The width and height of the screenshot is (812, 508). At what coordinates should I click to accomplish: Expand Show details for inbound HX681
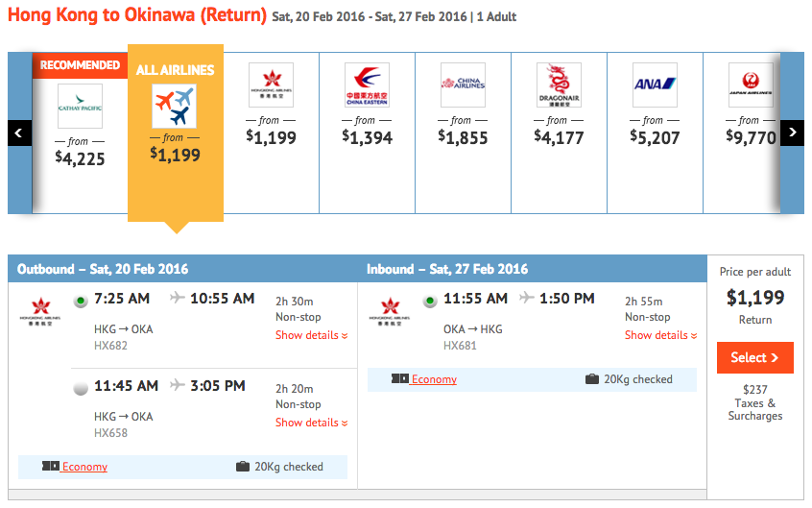click(x=660, y=335)
